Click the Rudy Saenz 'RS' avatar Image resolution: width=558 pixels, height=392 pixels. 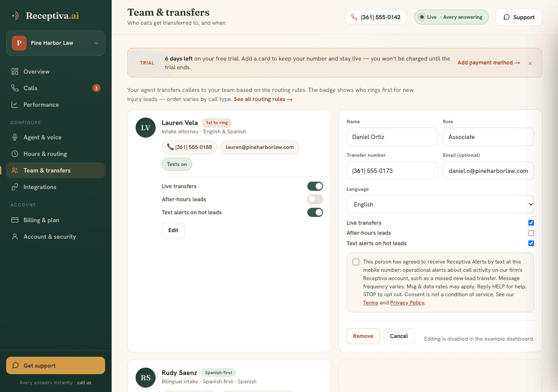(146, 378)
